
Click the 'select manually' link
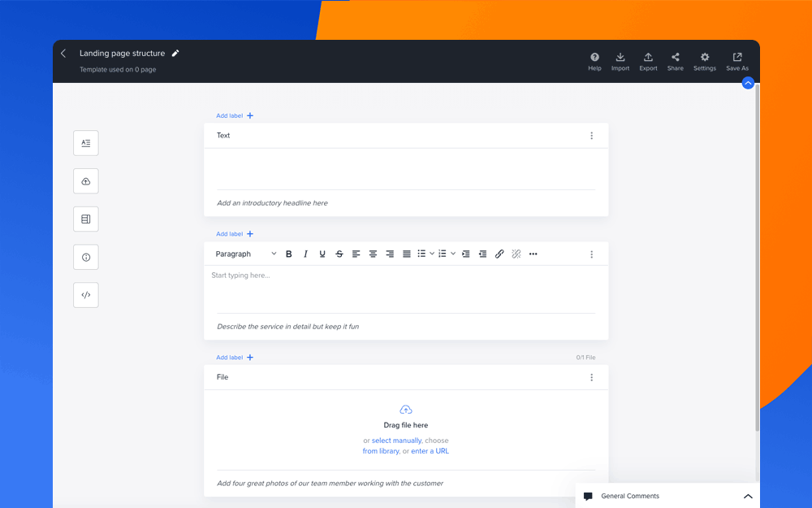(397, 441)
